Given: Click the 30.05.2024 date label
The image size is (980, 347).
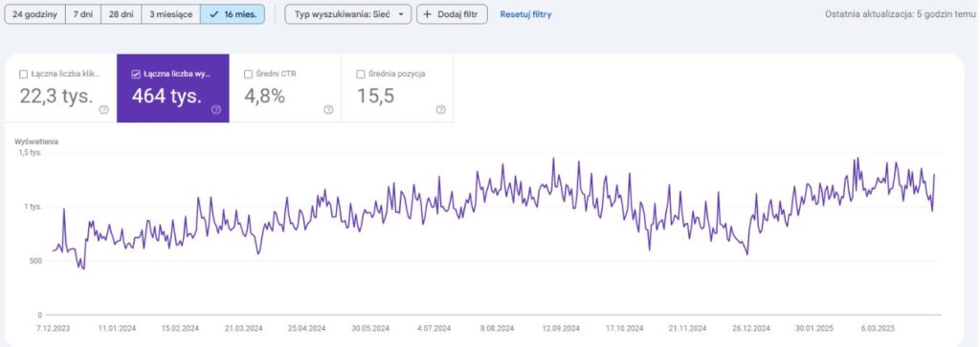Looking at the screenshot, I should (370, 328).
